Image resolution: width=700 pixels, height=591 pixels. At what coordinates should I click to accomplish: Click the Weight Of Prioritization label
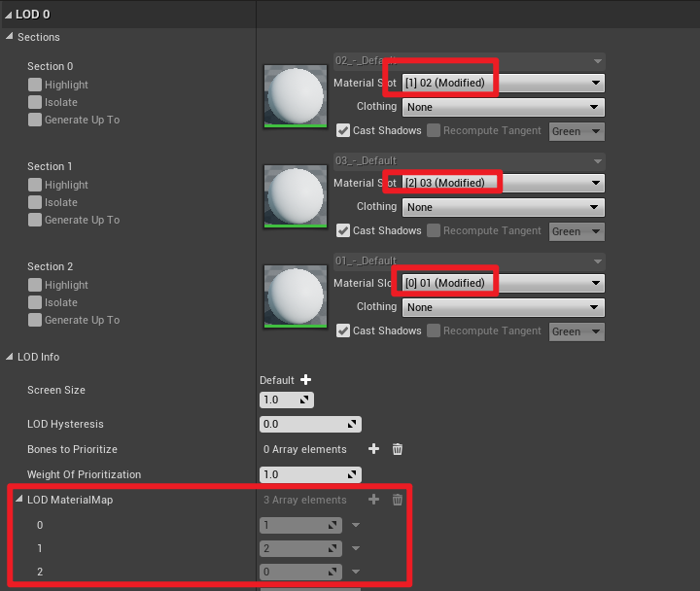point(84,474)
